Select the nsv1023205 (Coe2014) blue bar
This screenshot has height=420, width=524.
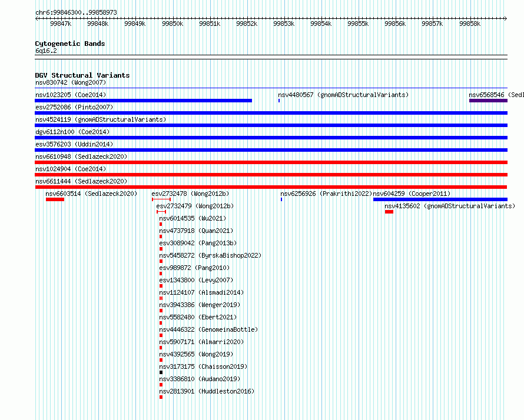click(144, 101)
